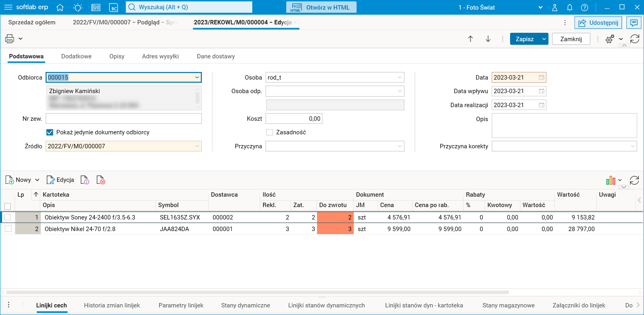
Task: Expand the Nowy button dropdown arrow
Action: [37, 180]
